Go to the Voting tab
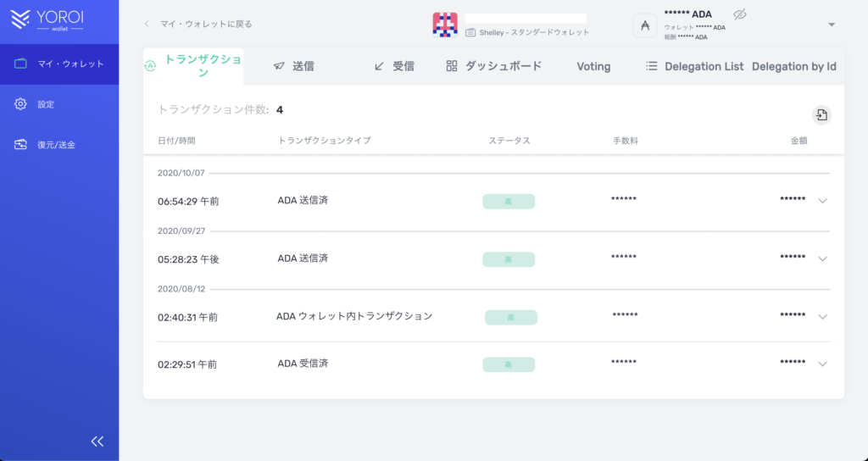 [593, 66]
